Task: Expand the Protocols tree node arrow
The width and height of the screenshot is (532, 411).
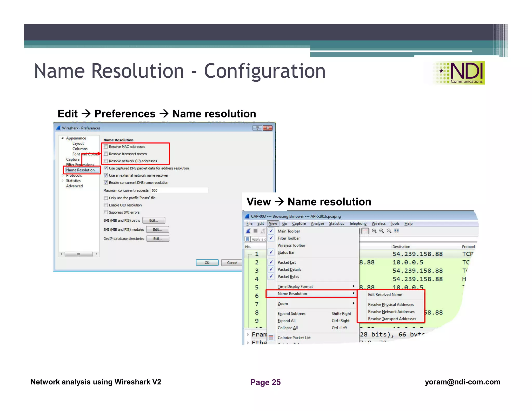Action: pyautogui.click(x=63, y=175)
